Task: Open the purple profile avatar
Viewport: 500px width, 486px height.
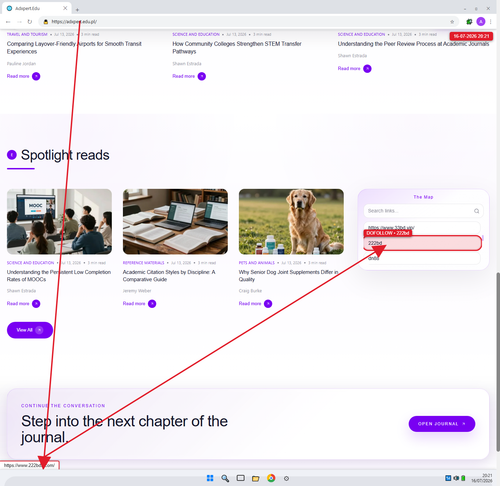Action: click(x=480, y=22)
